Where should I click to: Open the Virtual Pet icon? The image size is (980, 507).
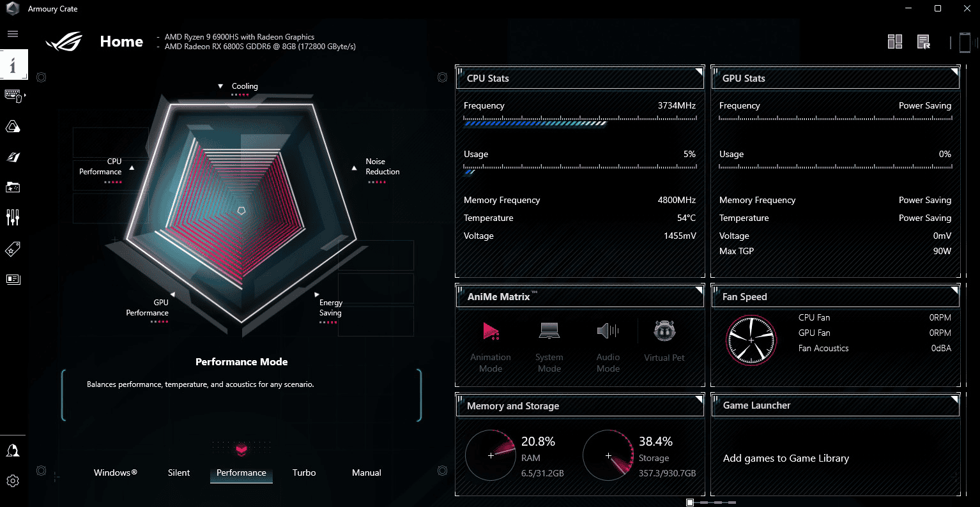pos(664,330)
